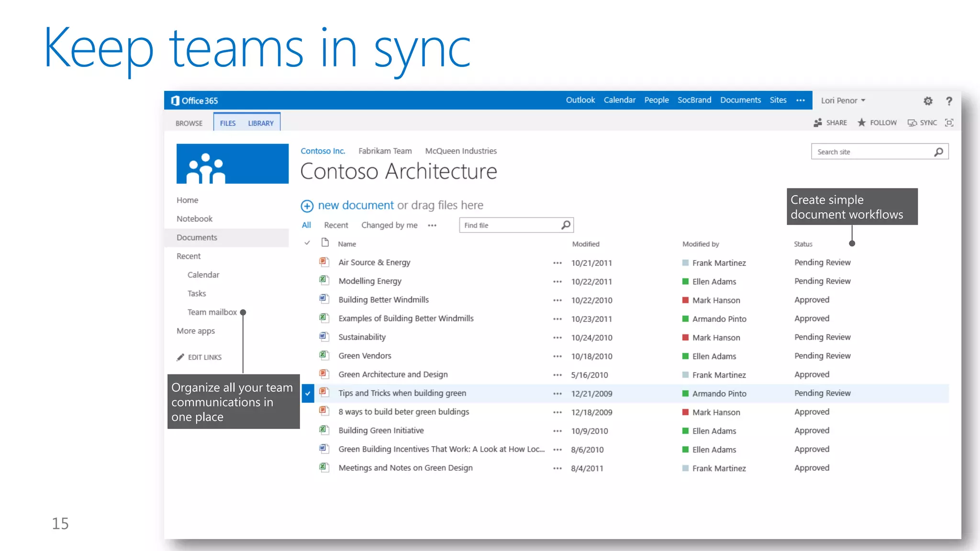Click the Excel icon for Examples of Building Better Windmills
The width and height of the screenshot is (980, 551).
(324, 318)
